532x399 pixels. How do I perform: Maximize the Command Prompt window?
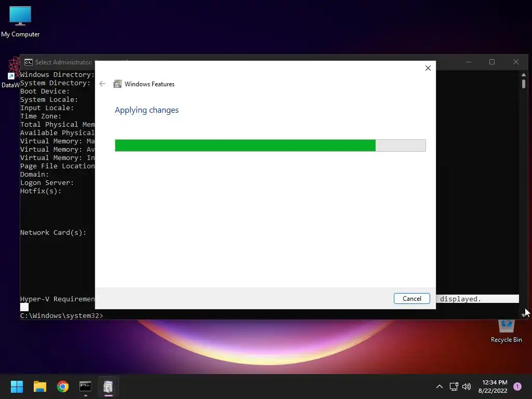492,62
